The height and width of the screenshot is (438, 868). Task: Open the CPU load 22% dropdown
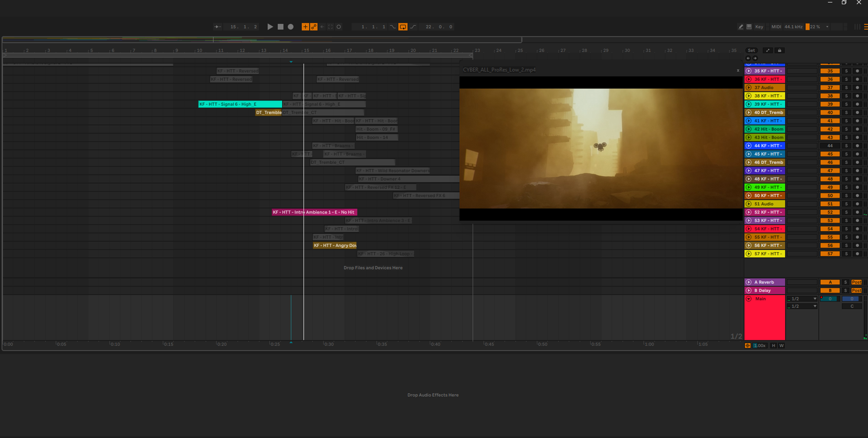[827, 27]
